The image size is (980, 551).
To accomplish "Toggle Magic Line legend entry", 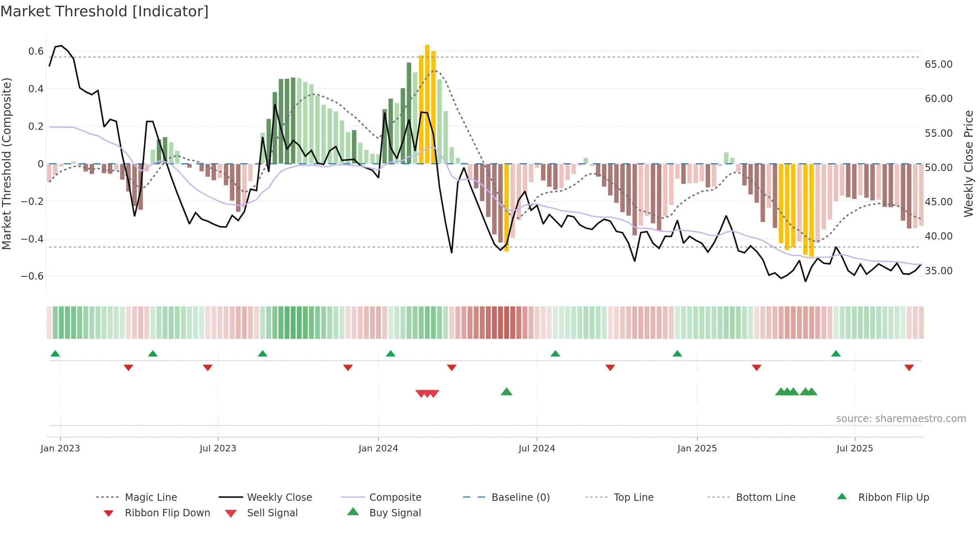I will [x=137, y=497].
